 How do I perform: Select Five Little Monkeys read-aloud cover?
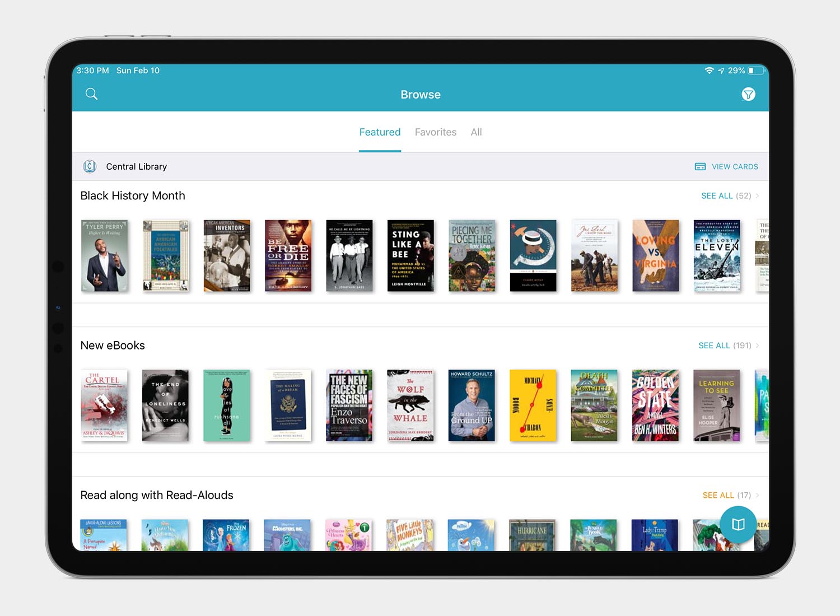[410, 535]
